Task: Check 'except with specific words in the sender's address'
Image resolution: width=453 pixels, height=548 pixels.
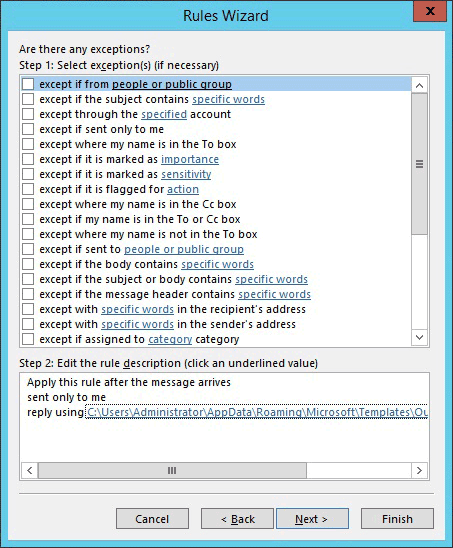Action: pos(28,324)
